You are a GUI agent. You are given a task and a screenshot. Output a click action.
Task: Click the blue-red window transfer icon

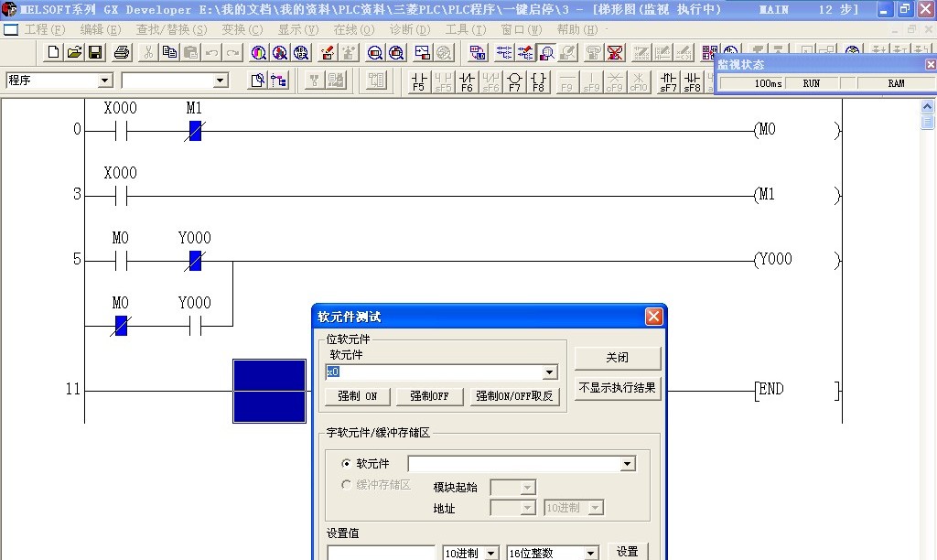pyautogui.click(x=422, y=52)
